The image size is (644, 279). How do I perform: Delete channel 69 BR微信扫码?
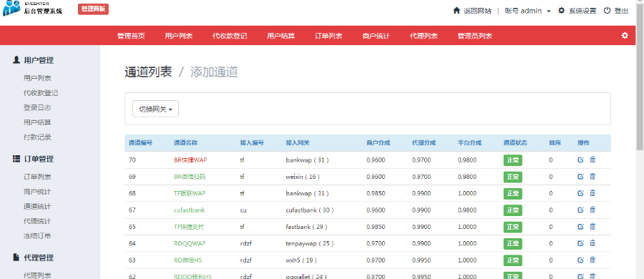coord(592,177)
